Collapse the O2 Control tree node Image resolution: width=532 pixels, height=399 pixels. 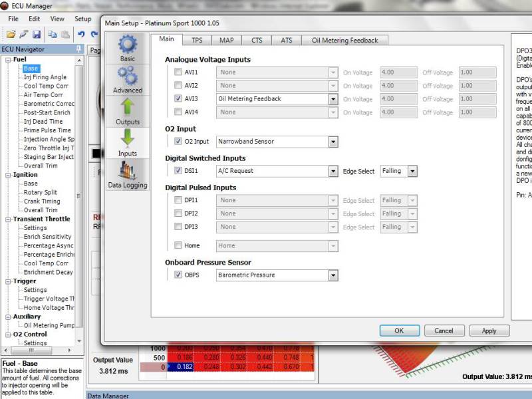[x=8, y=334]
